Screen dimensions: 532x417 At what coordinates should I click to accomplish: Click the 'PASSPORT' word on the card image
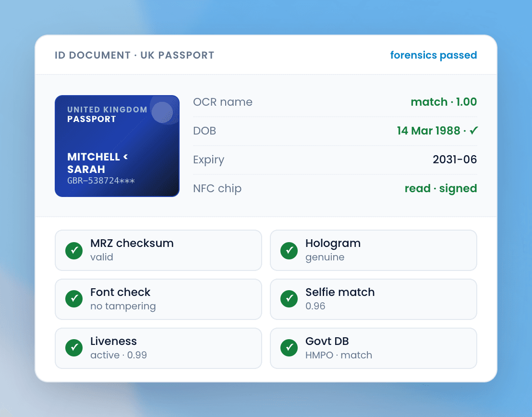[92, 119]
